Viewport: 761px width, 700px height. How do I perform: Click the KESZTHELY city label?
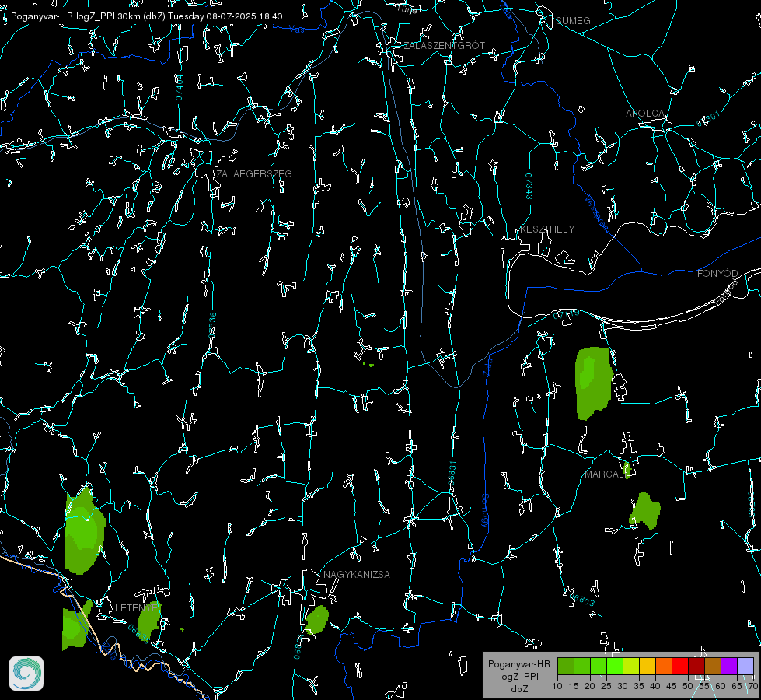547,229
